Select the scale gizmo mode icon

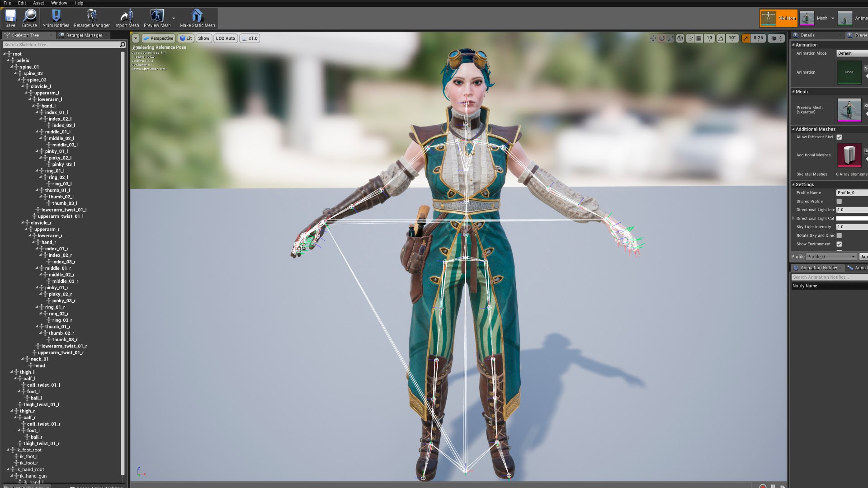671,38
